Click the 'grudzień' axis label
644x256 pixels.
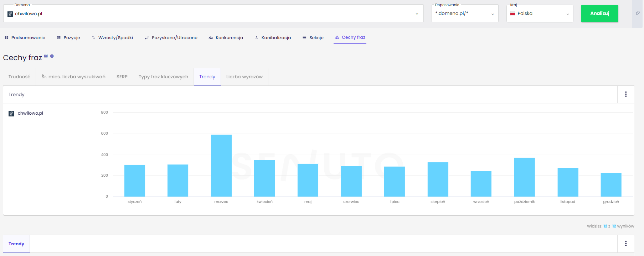(611, 202)
